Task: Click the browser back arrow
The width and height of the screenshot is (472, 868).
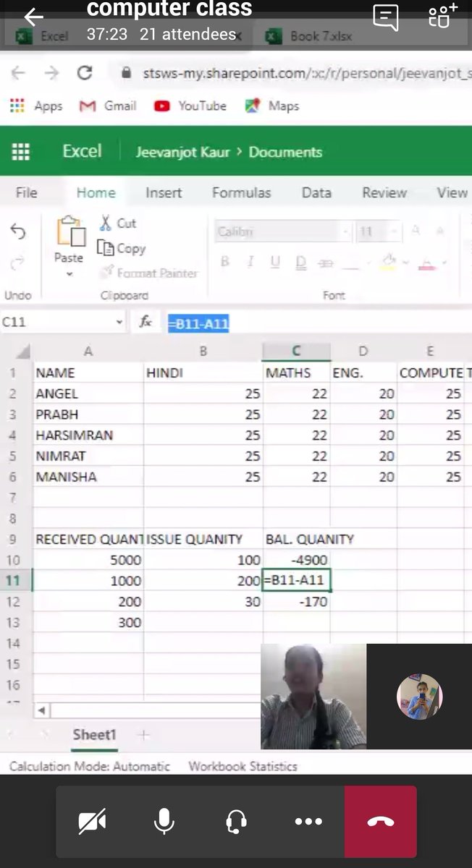Action: [18, 73]
